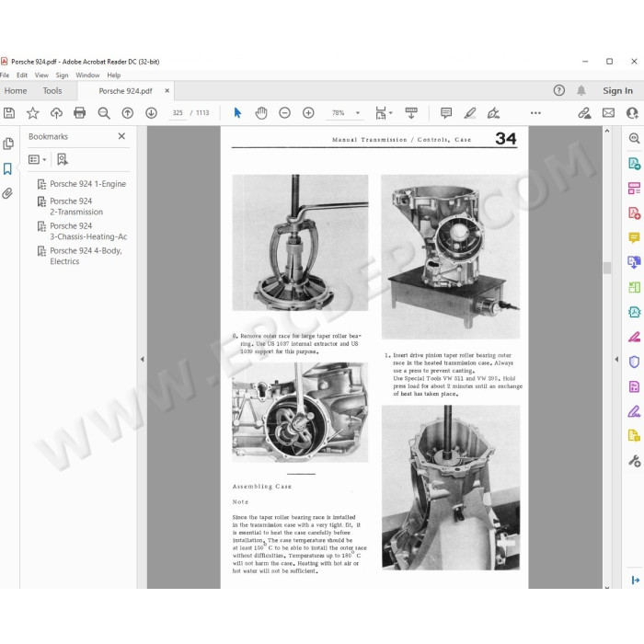Open the bookmark options dropdown
This screenshot has height=644, width=644.
point(37,159)
